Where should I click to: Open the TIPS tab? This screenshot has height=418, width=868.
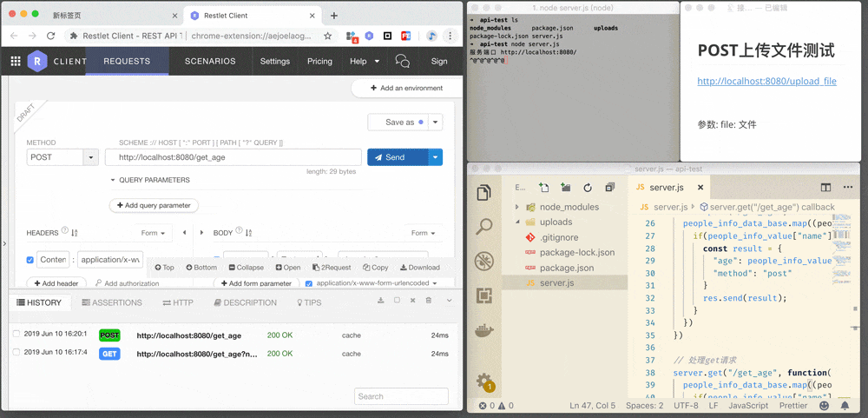pyautogui.click(x=310, y=302)
